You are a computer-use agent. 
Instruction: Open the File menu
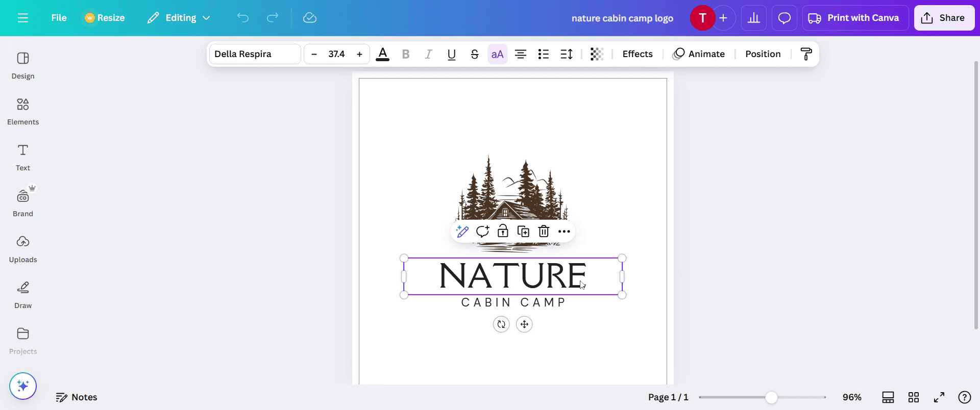[x=59, y=18]
